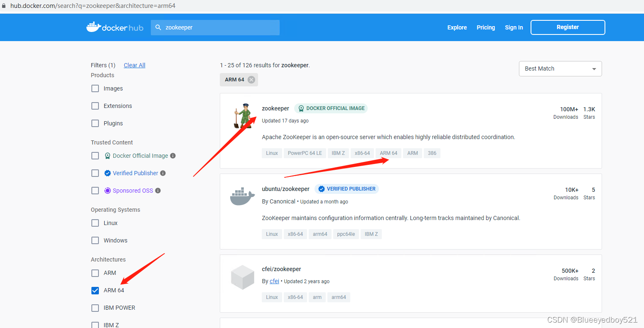Click the zookeeper mascot image
This screenshot has height=328, width=644.
(x=243, y=116)
